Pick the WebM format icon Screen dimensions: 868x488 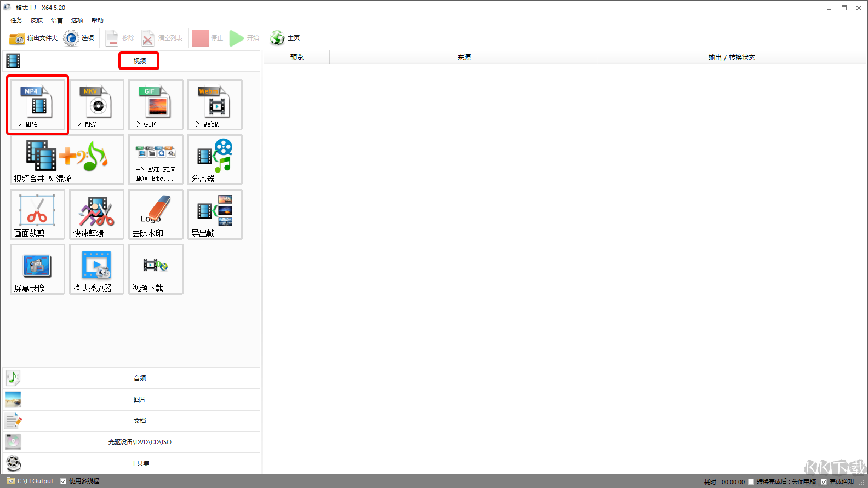[x=215, y=105]
